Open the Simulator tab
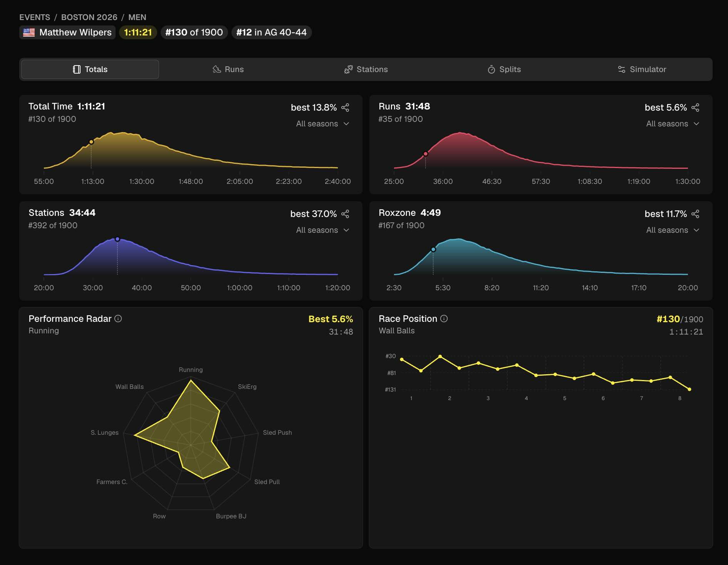Image resolution: width=728 pixels, height=565 pixels. [642, 69]
